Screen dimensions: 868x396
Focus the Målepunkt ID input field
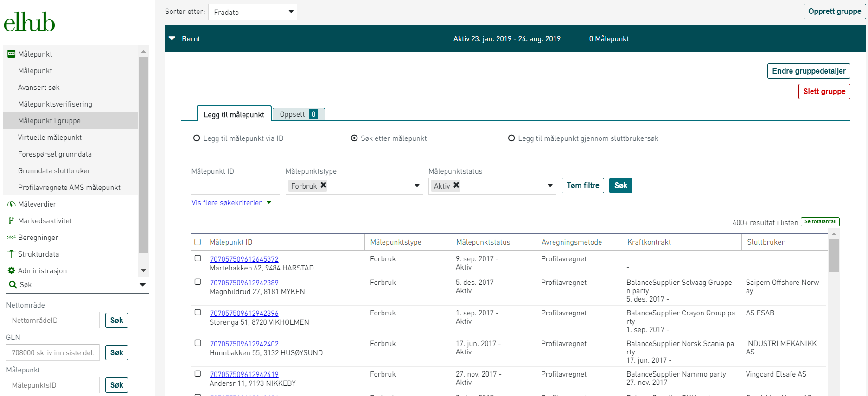click(236, 186)
